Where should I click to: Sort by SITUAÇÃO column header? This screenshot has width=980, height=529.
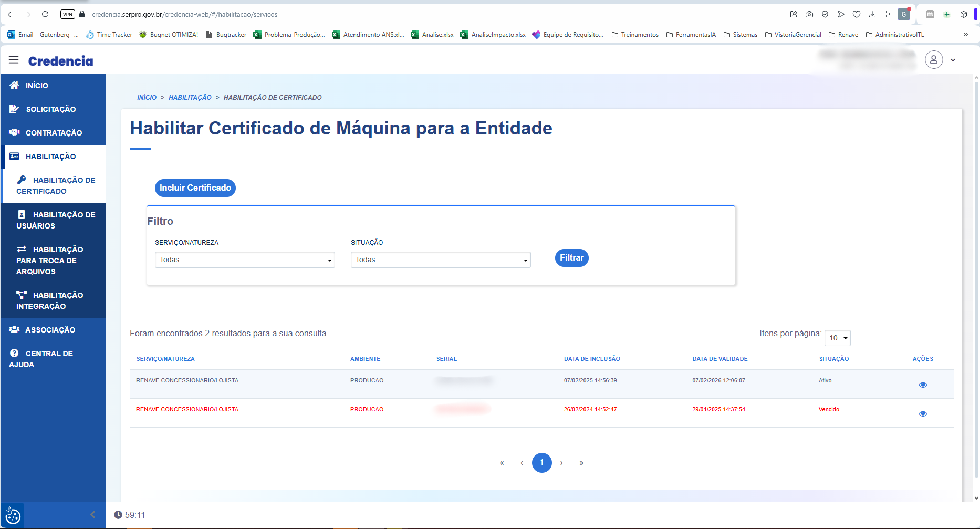(833, 359)
